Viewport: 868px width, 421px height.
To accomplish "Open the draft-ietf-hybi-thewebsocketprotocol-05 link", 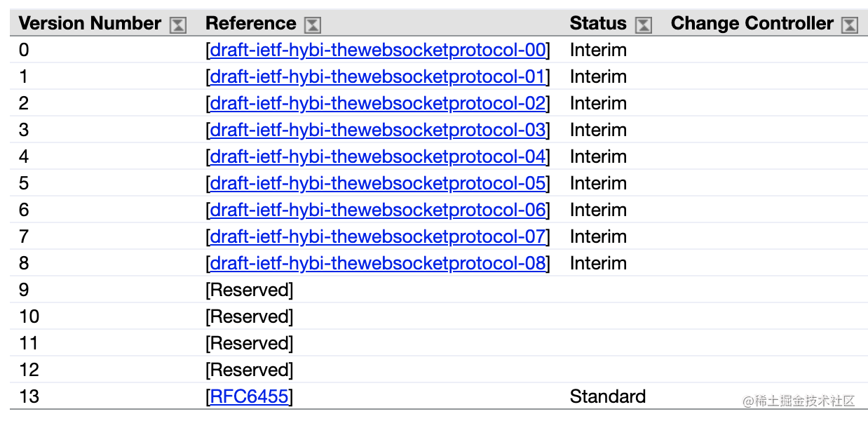I will pos(377,183).
